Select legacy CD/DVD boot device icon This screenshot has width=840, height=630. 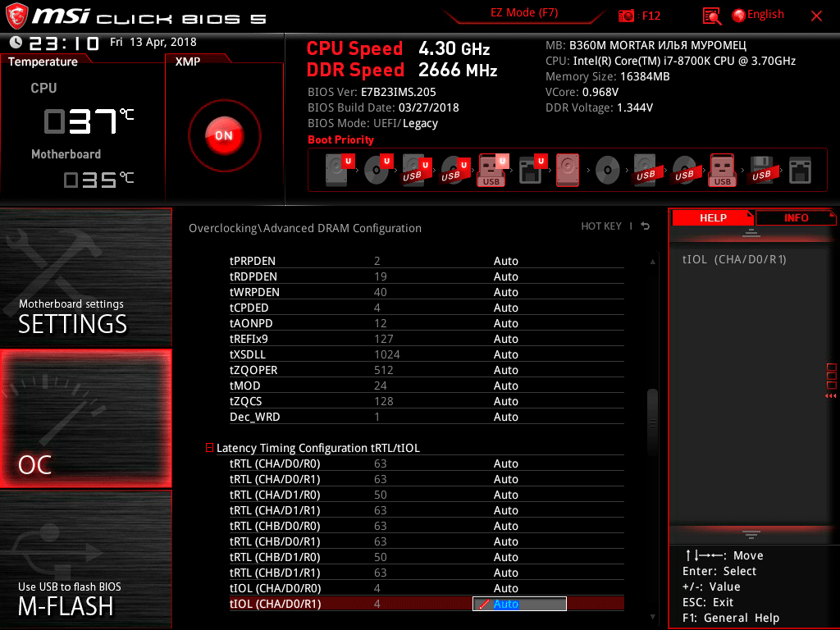tap(608, 170)
